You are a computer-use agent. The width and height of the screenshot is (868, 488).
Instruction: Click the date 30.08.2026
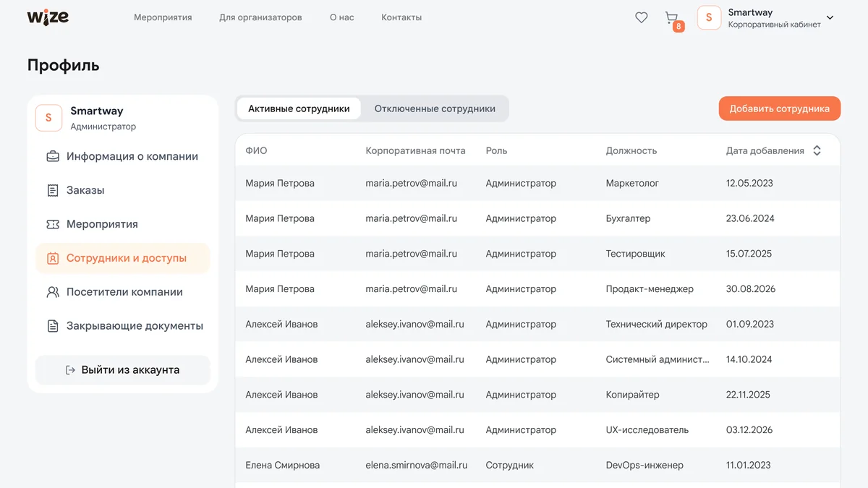tap(751, 288)
